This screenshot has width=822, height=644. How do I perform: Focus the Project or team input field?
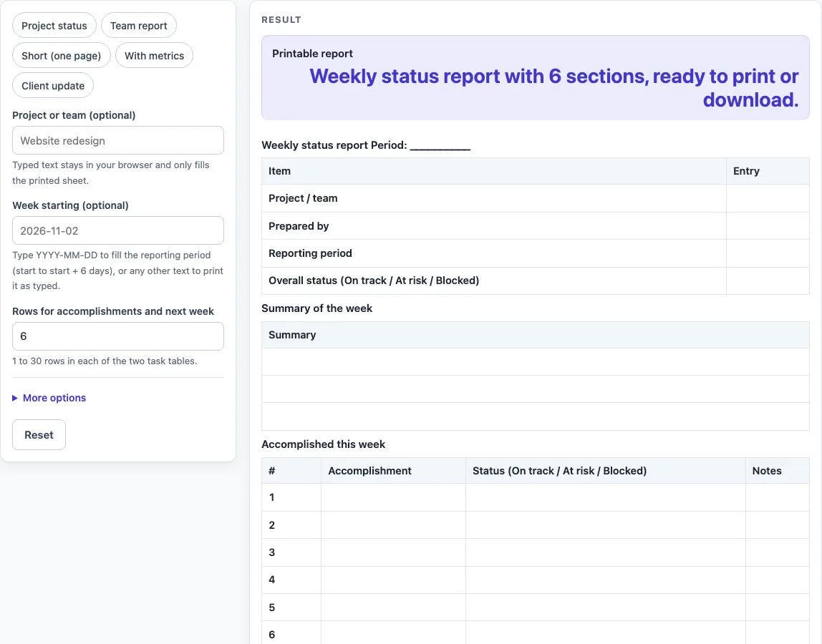(x=118, y=140)
